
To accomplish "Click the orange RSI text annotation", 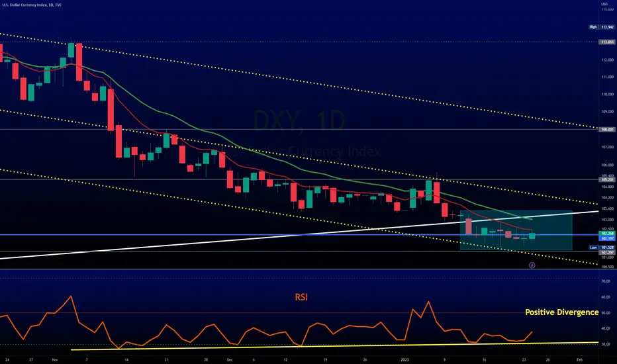I will 301,297.
